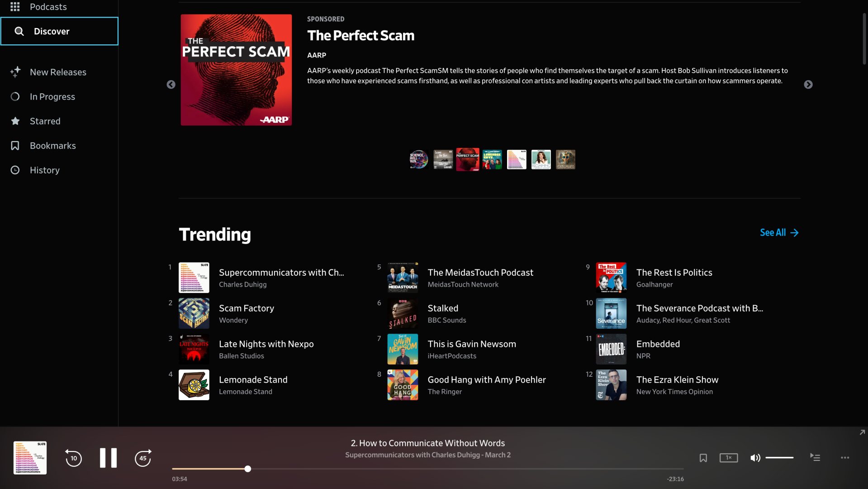Bookmark the current episode in player
This screenshot has width=868, height=489.
pyautogui.click(x=703, y=458)
